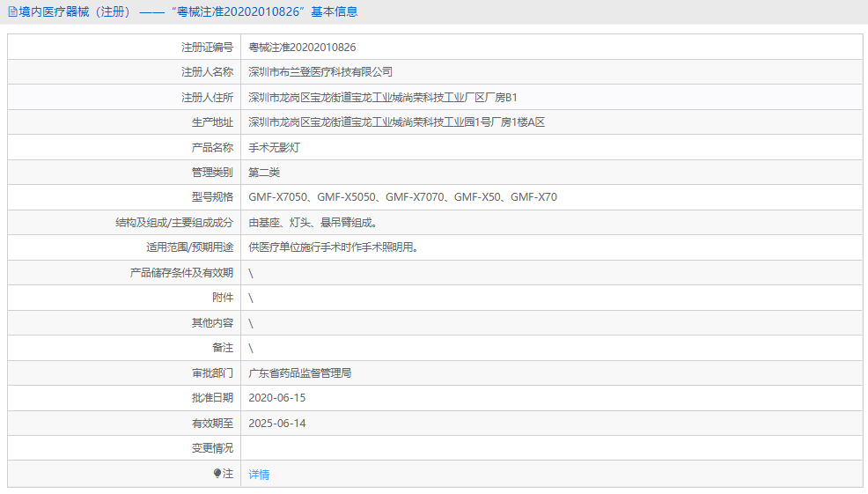Viewport: 868px width, 494px height.
Task: Select model list starting GMF-X7050
Action: coord(402,197)
